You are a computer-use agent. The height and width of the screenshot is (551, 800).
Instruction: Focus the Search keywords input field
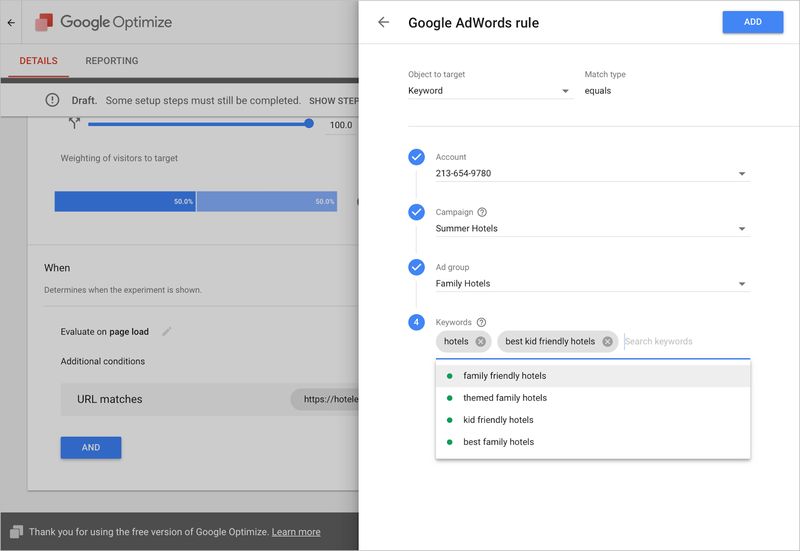[687, 341]
